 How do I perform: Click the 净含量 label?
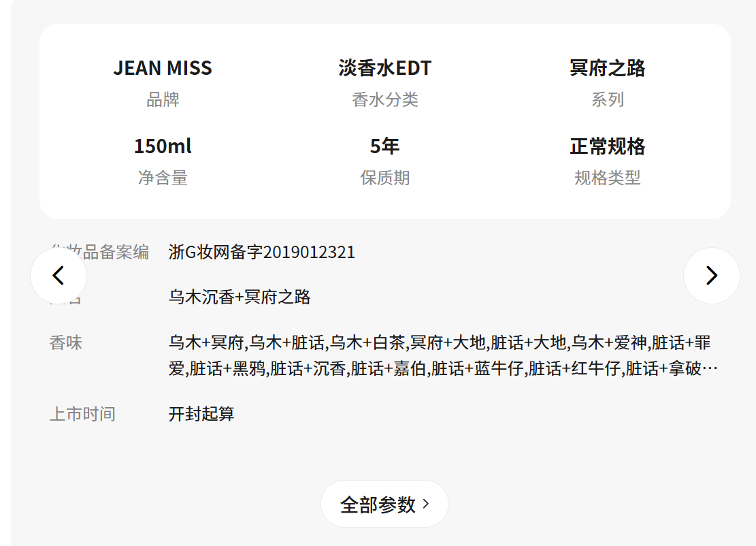coord(163,178)
